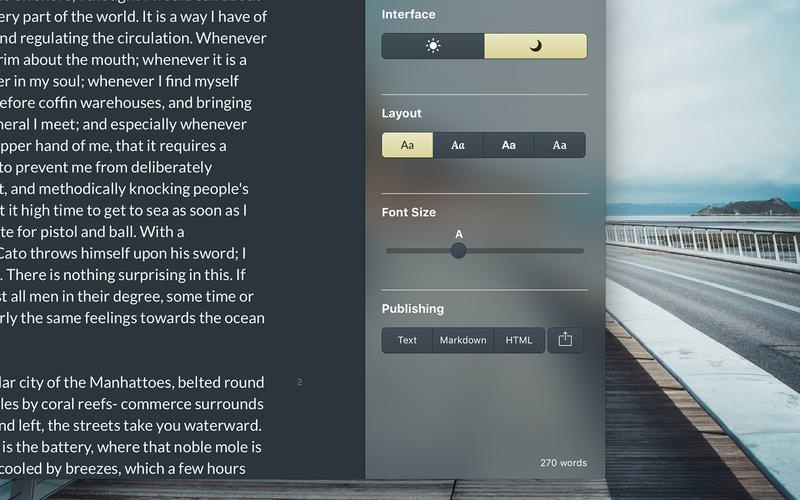Switch interface to light mode sun icon

[x=433, y=46]
